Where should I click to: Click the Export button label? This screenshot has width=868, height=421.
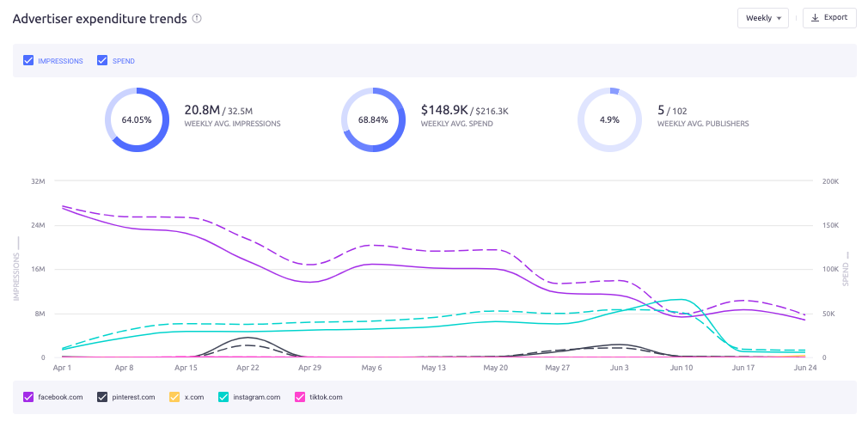click(835, 18)
